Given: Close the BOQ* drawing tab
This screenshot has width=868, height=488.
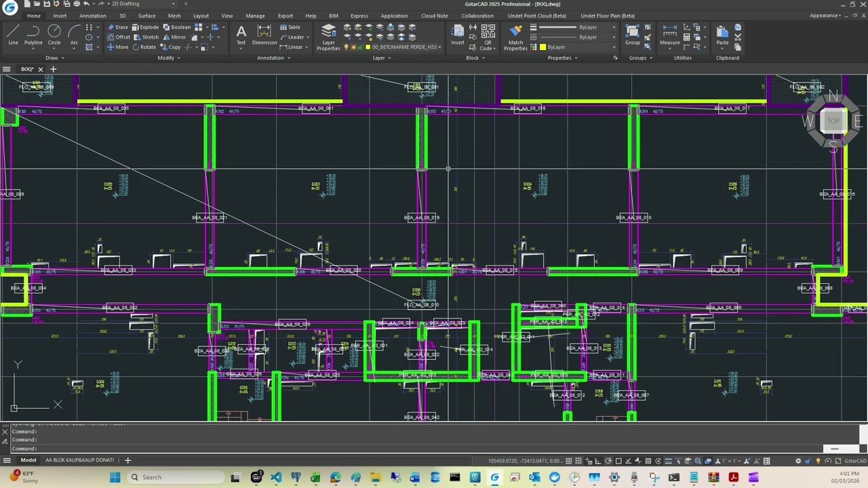Looking at the screenshot, I should [40, 69].
